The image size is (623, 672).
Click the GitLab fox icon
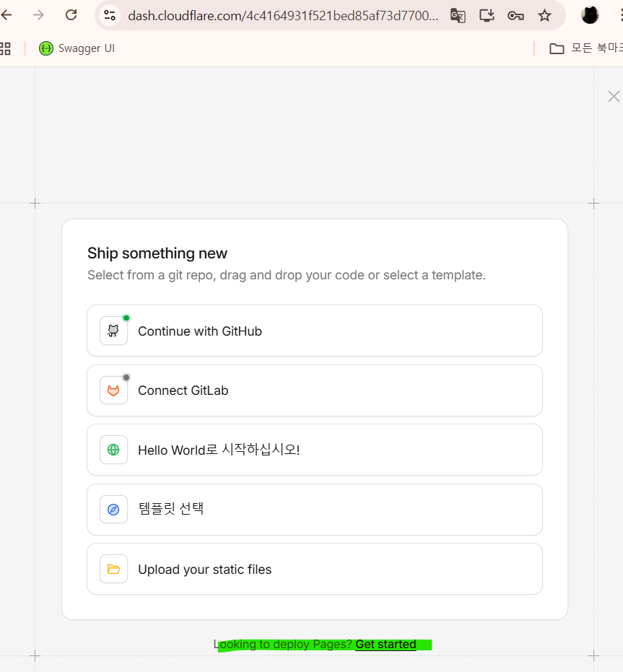[113, 390]
